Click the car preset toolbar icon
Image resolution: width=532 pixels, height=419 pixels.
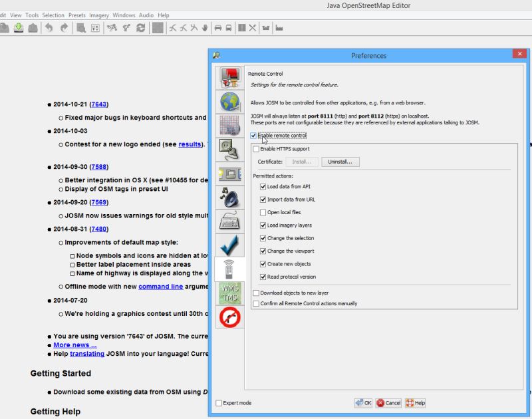[x=218, y=28]
